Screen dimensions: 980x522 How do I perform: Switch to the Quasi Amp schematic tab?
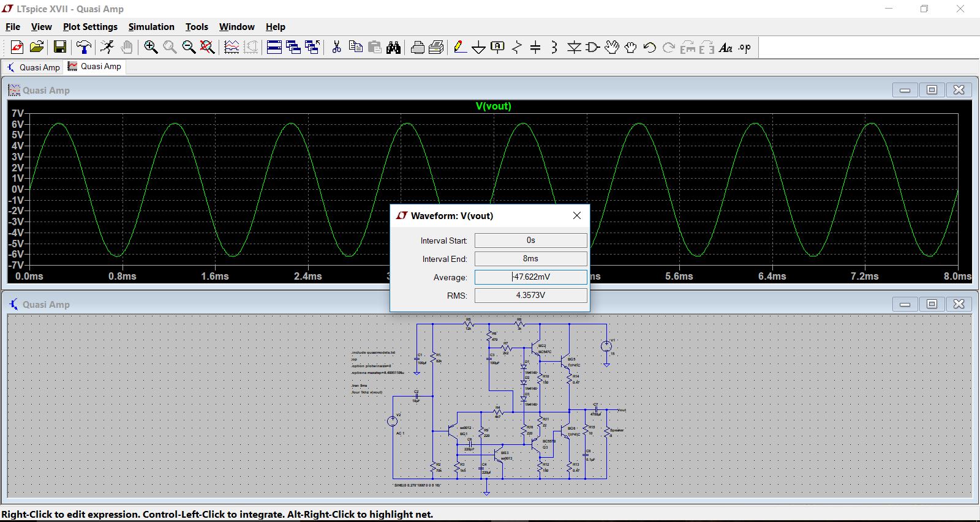[34, 67]
